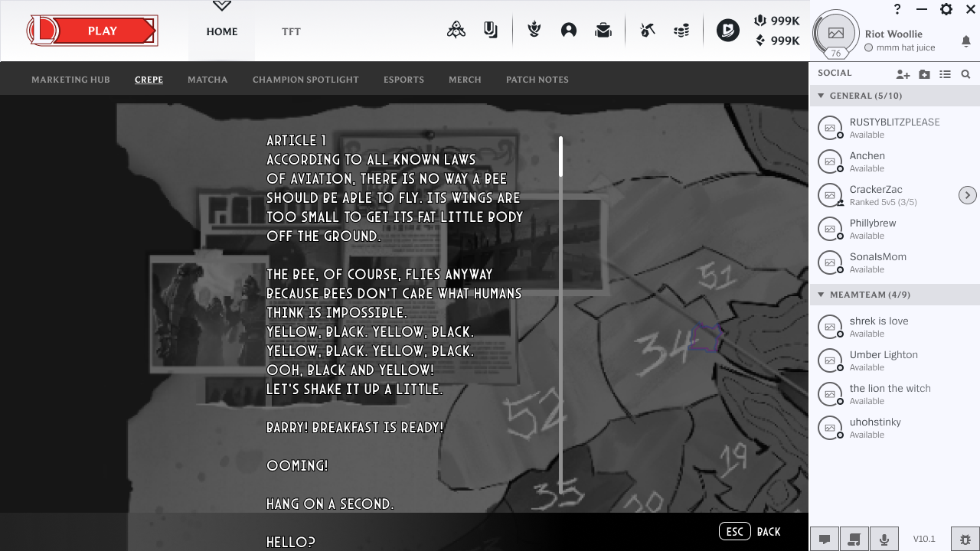Select friend shrek is love
980x551 pixels.
coord(894,327)
